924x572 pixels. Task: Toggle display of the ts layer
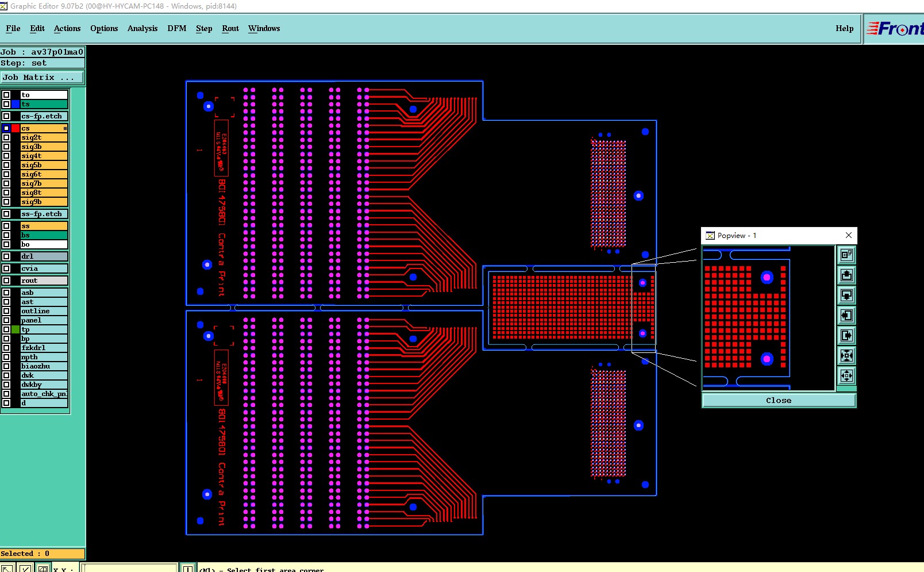(6, 104)
